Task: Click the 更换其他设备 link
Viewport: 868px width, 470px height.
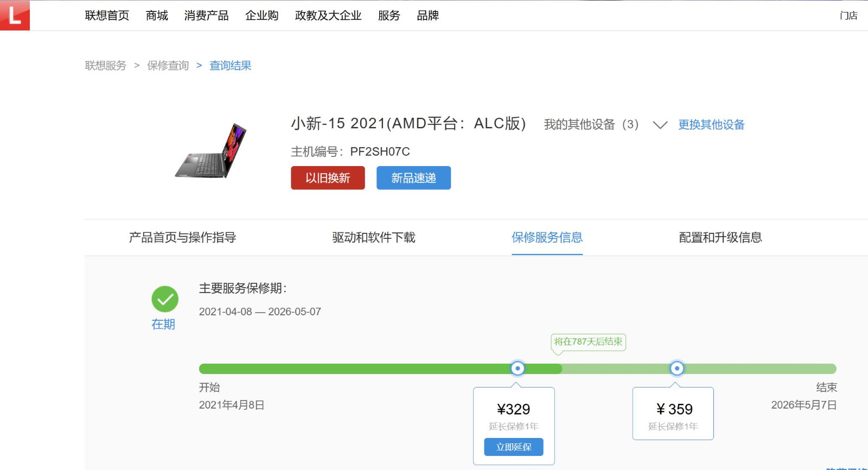Action: coord(711,125)
